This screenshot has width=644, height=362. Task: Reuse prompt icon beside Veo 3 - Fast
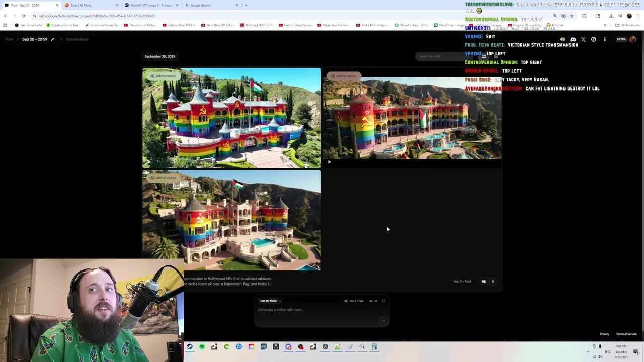pyautogui.click(x=484, y=282)
